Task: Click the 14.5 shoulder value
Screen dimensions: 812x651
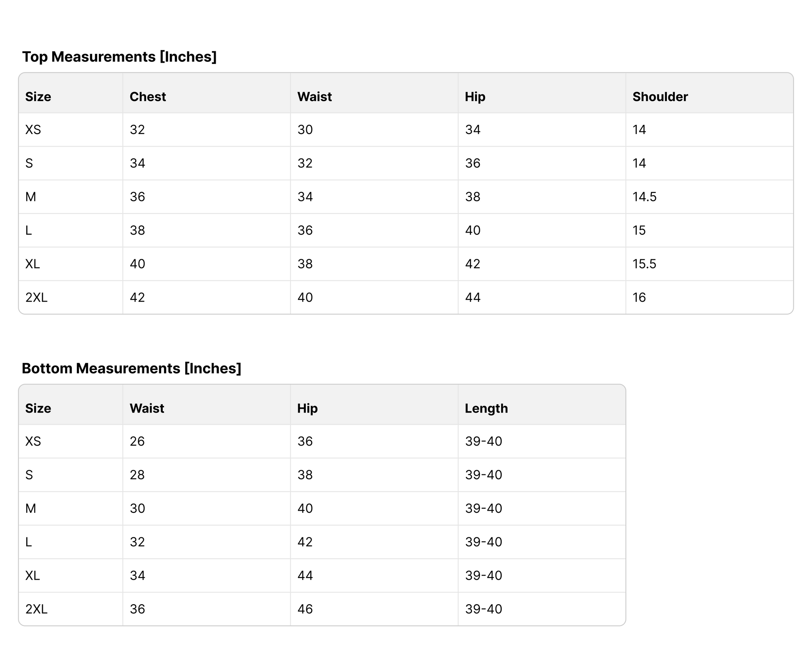Action: click(x=644, y=197)
